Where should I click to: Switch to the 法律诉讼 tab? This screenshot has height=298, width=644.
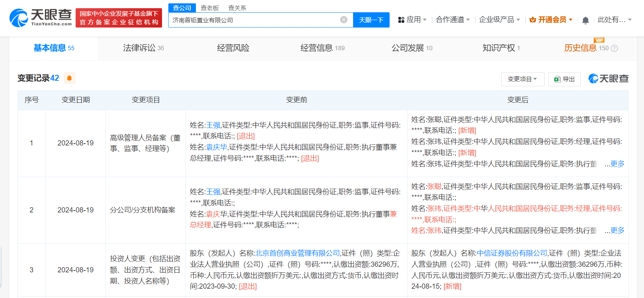143,48
